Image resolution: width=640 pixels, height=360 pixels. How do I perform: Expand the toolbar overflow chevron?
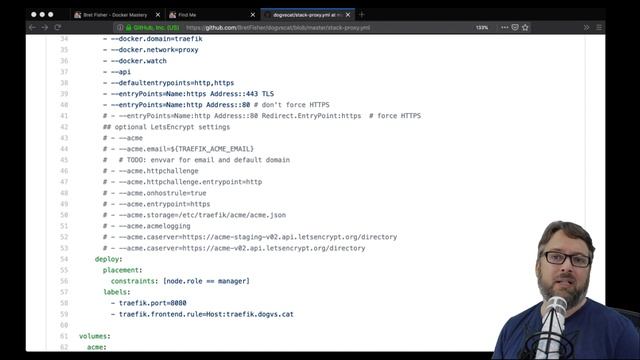587,27
